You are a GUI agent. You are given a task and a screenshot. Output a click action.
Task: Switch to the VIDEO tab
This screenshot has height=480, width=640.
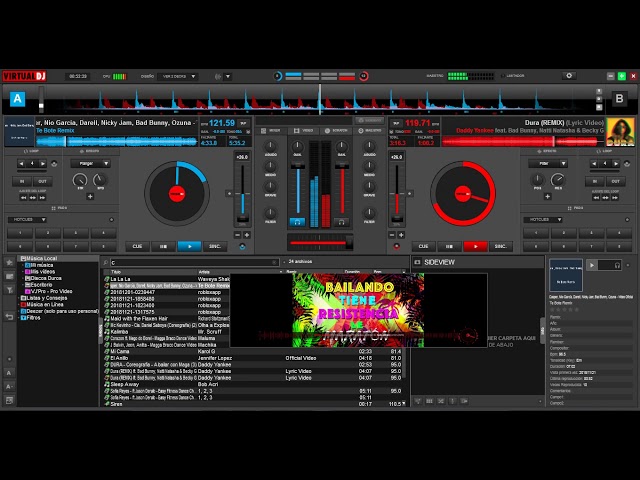coord(303,131)
